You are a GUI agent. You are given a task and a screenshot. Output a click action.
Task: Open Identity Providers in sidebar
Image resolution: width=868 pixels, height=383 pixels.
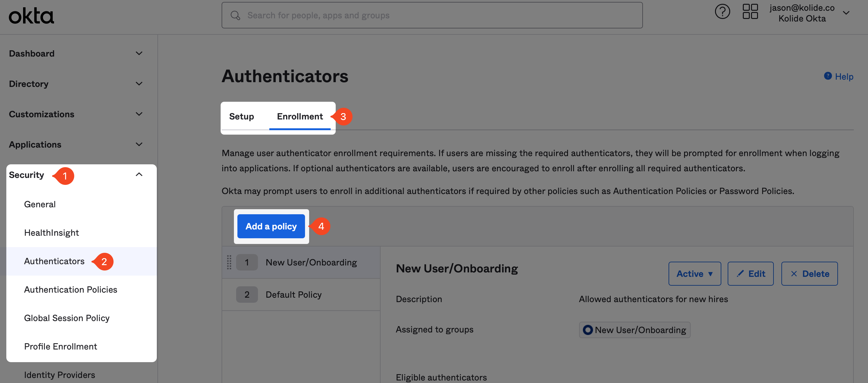[60, 375]
